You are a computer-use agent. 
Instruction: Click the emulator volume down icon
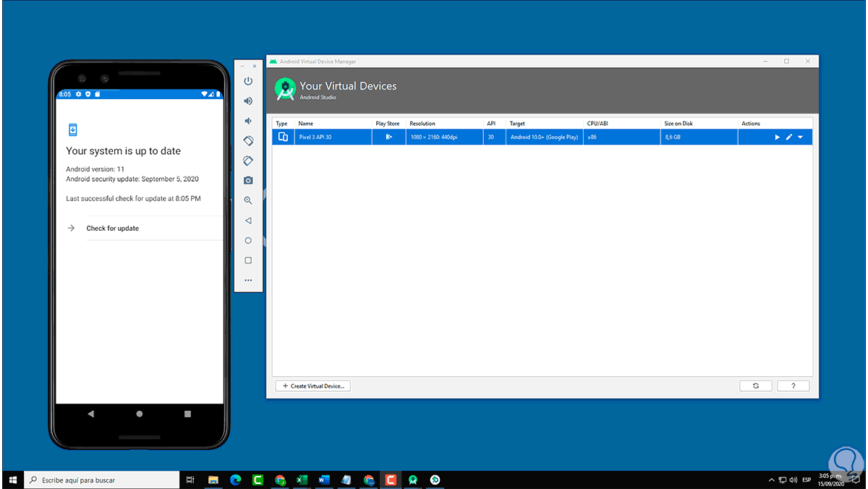[x=248, y=121]
